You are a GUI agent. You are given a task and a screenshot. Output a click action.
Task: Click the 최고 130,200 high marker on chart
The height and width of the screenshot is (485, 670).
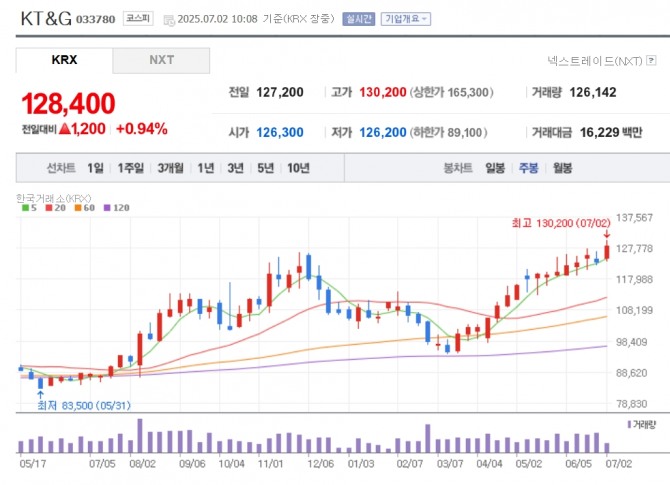pos(561,223)
